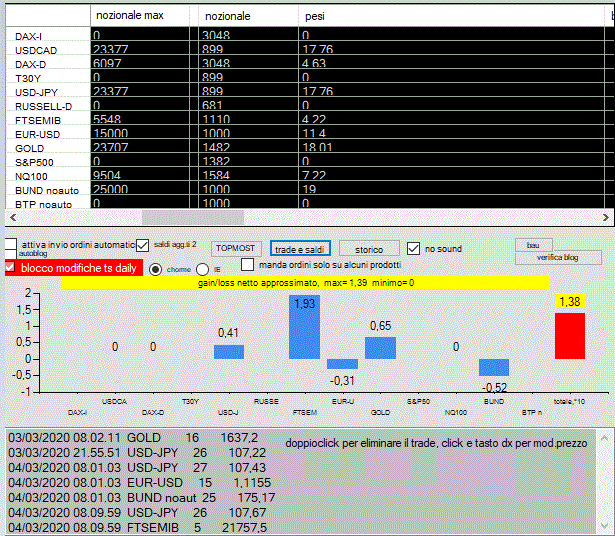Click the bau button
This screenshot has width=615, height=536.
click(533, 245)
